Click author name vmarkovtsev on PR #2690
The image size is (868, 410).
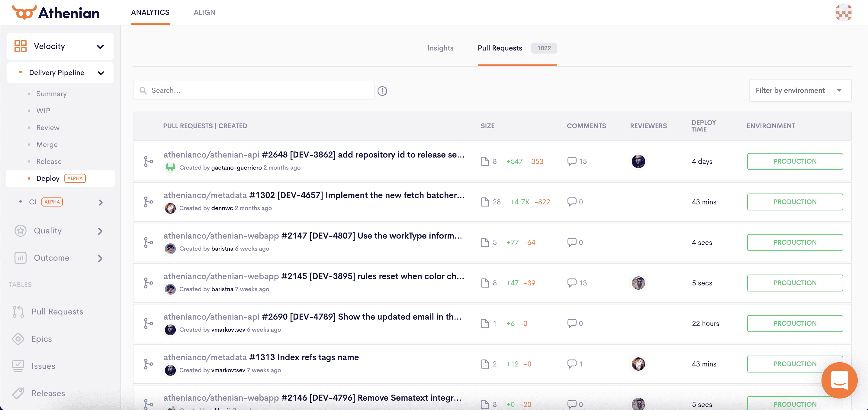pyautogui.click(x=228, y=329)
